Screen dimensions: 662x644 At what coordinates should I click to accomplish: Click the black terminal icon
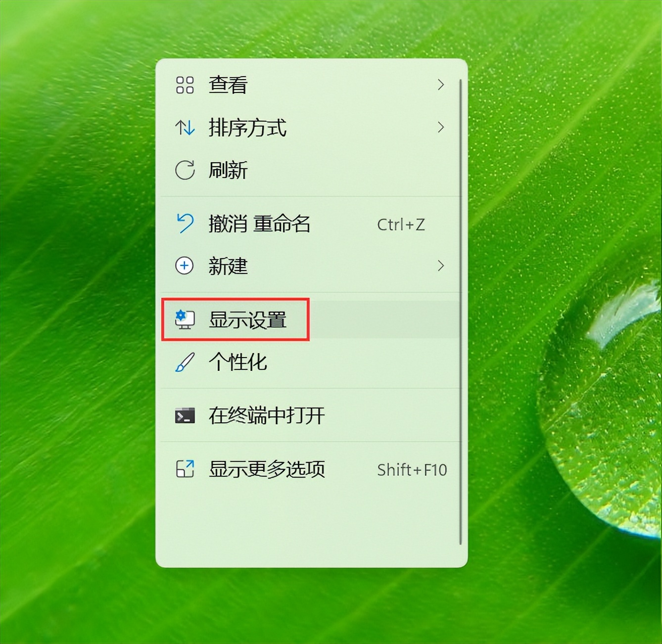185,415
